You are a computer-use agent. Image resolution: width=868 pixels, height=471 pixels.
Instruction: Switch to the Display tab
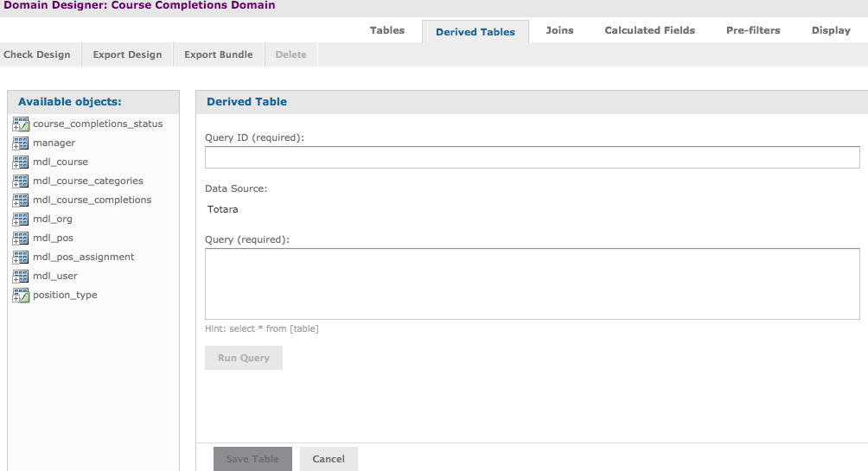830,30
